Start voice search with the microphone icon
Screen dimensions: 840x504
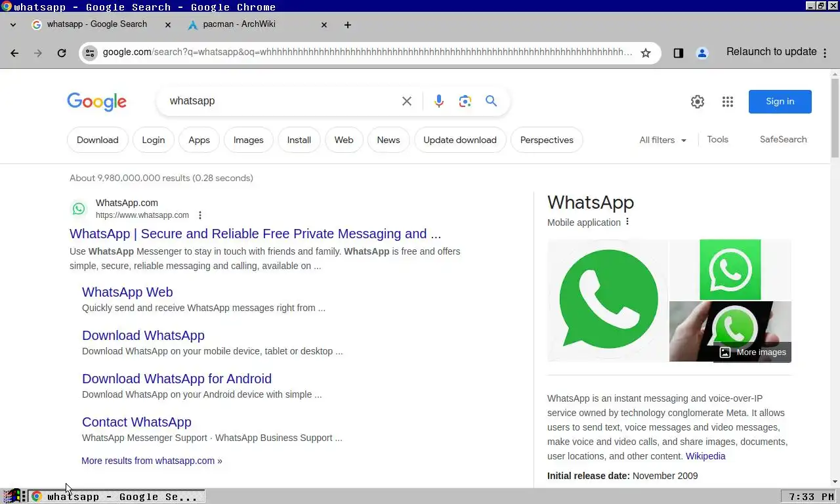439,101
